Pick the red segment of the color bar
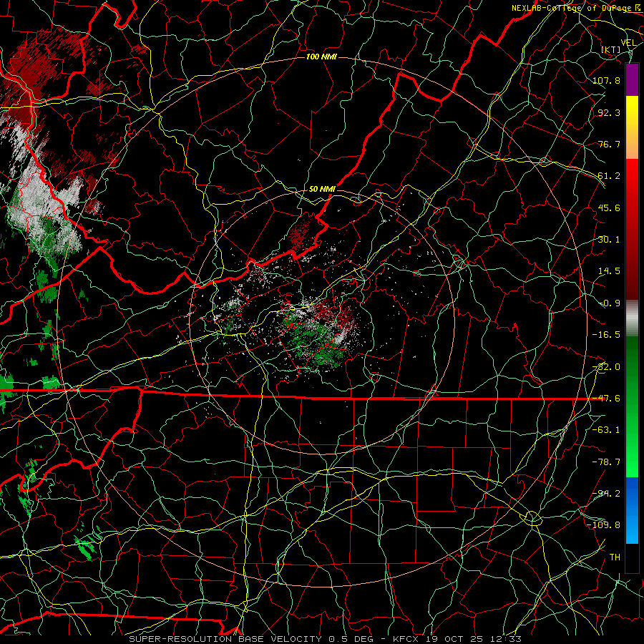This screenshot has height=644, width=644. click(632, 229)
